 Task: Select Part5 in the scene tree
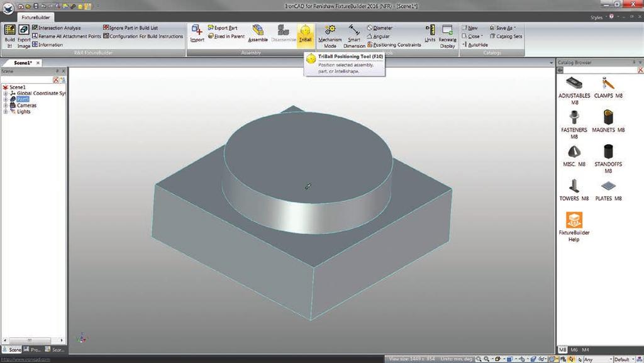point(23,99)
